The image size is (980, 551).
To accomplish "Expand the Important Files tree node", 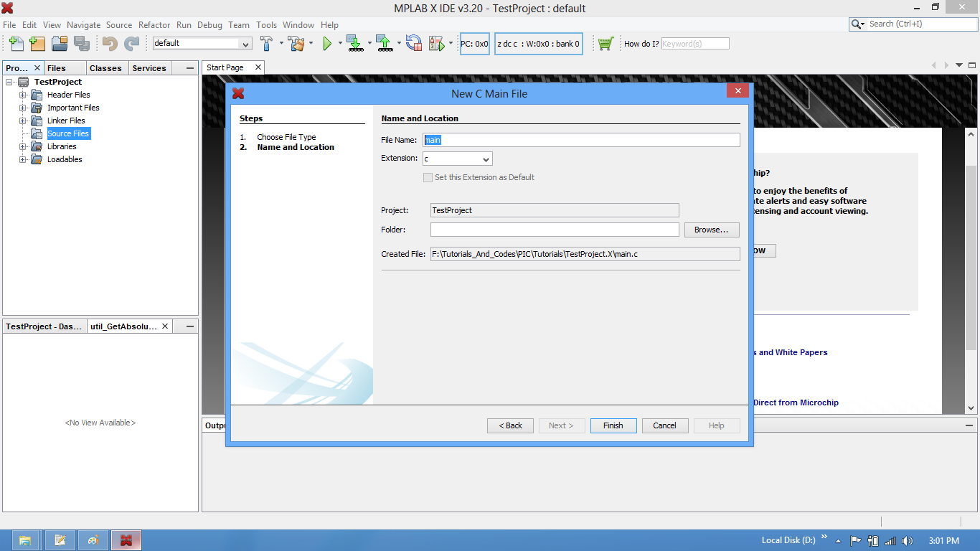I will pyautogui.click(x=22, y=108).
